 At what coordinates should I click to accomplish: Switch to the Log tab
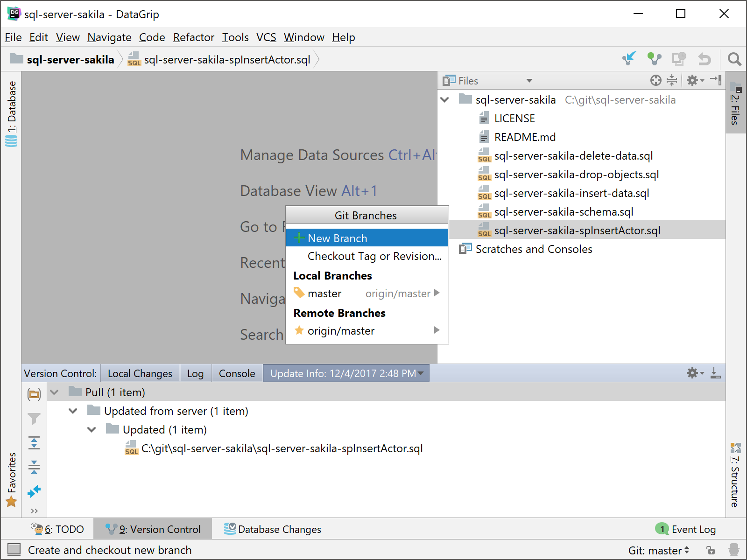click(195, 373)
